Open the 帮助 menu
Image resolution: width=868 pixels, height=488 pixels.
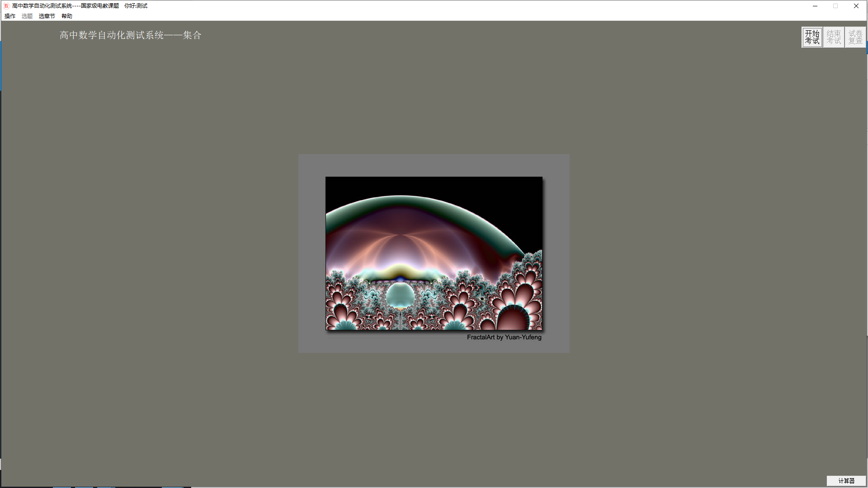(67, 16)
